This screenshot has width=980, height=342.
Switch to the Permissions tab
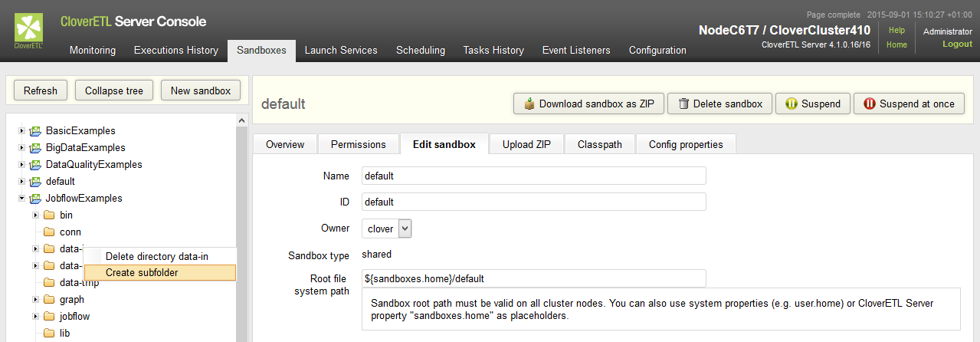[359, 144]
